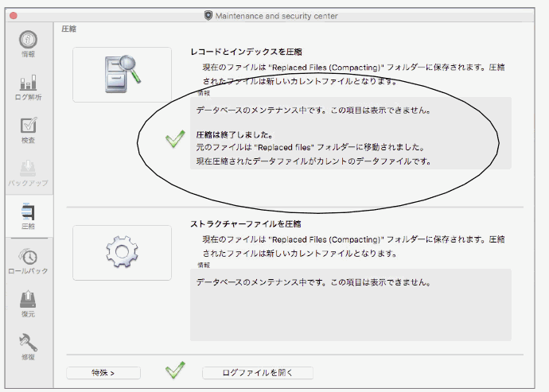The image size is (549, 392).
Task: Select the 修復 repair tool icon
Action: 28,346
